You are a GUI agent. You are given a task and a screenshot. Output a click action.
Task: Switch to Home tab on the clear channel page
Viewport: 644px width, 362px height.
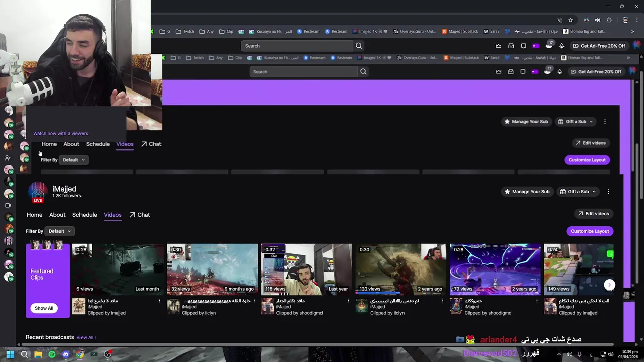(34, 215)
